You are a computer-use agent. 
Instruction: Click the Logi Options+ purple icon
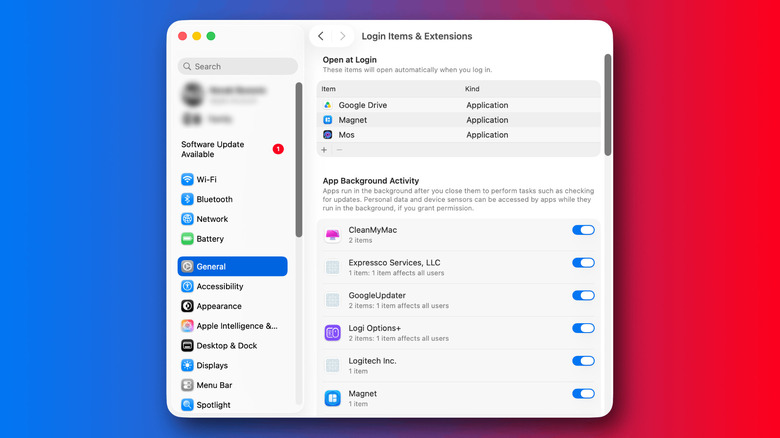[332, 332]
